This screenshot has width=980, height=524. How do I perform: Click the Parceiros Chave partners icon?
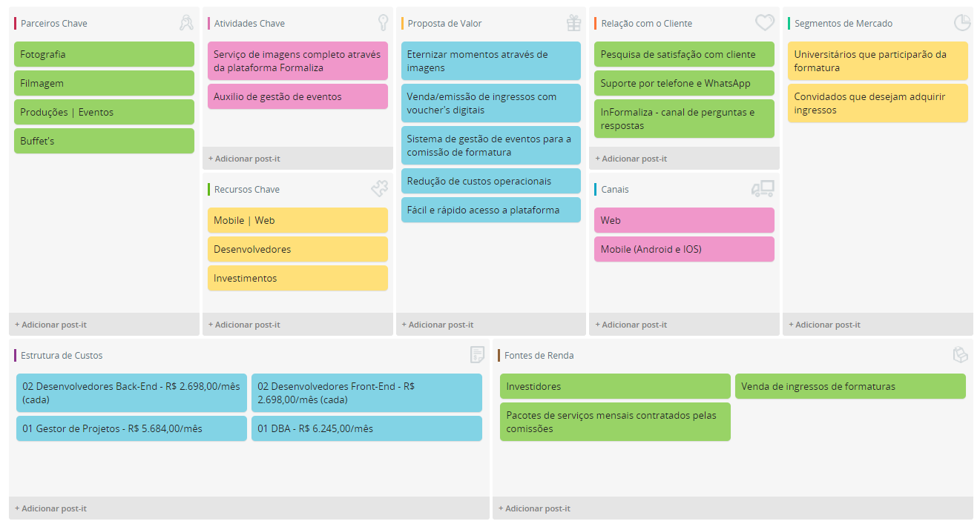185,23
